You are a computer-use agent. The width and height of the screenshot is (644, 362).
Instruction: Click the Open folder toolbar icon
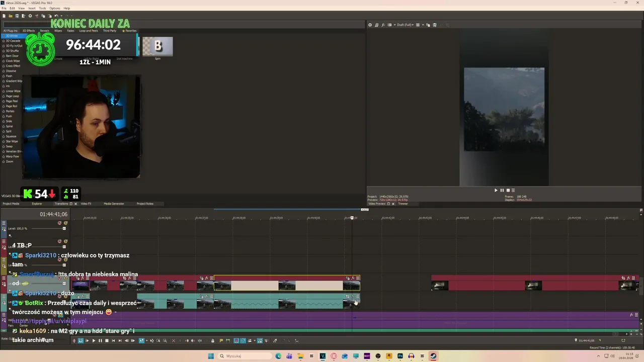tap(11, 16)
